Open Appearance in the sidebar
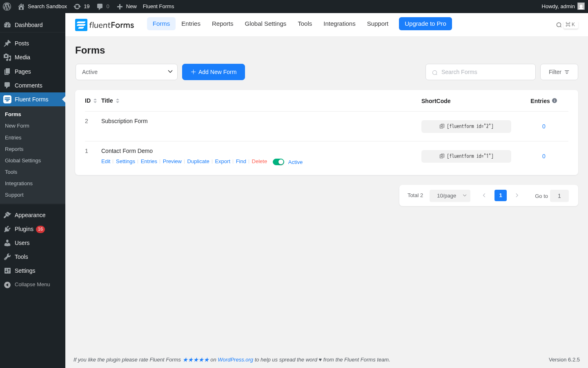 coord(33,215)
